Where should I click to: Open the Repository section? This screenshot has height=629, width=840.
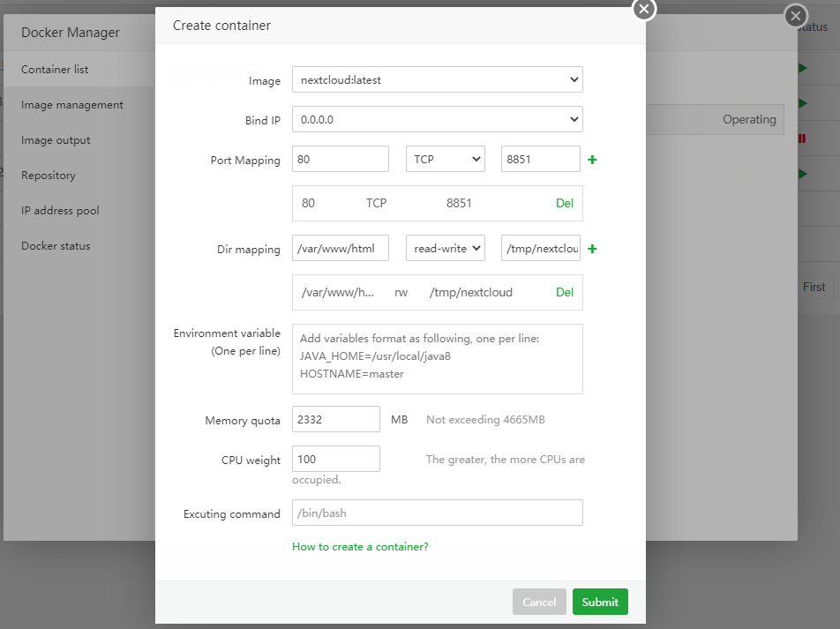click(49, 176)
